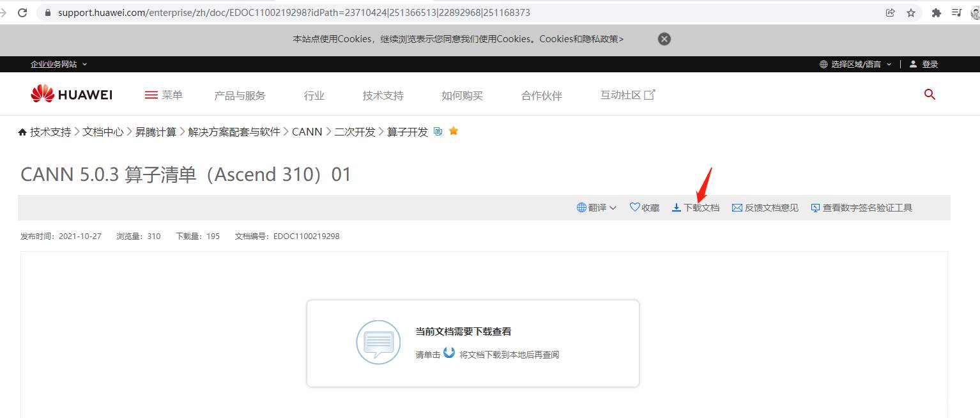The image size is (980, 418).
Task: Open the 选择区域/语言 selector
Action: click(855, 64)
